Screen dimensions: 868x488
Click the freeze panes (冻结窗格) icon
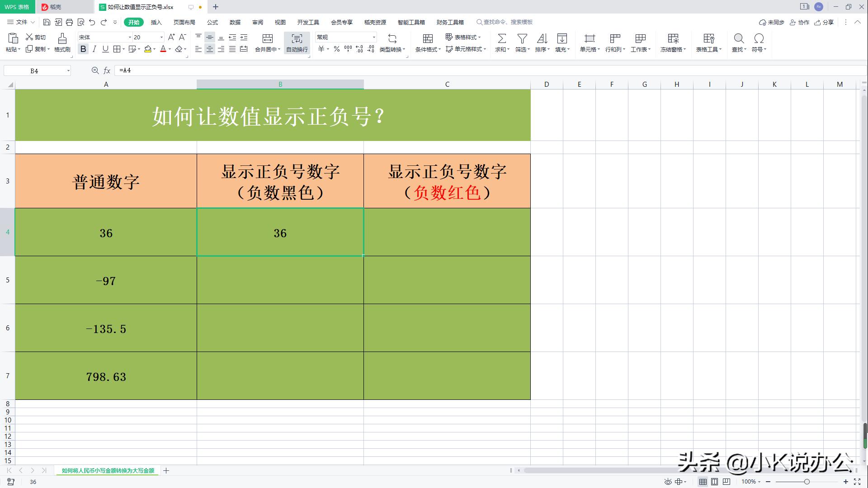(672, 43)
